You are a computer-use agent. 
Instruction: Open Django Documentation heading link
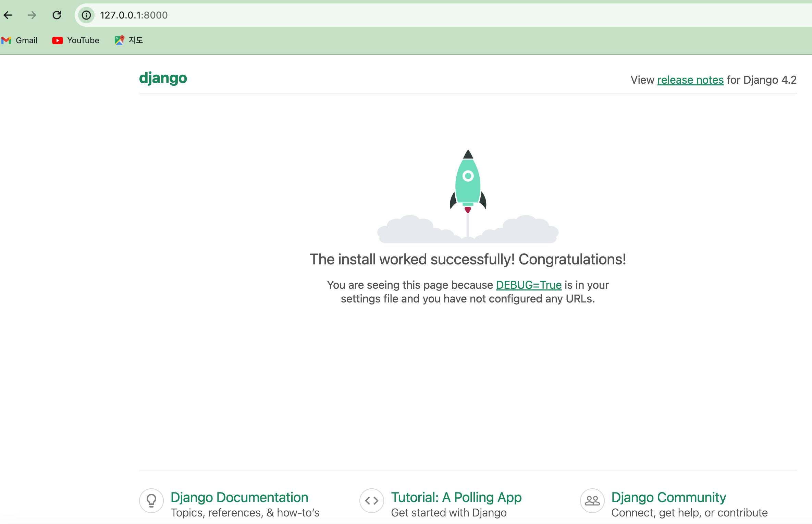point(239,497)
